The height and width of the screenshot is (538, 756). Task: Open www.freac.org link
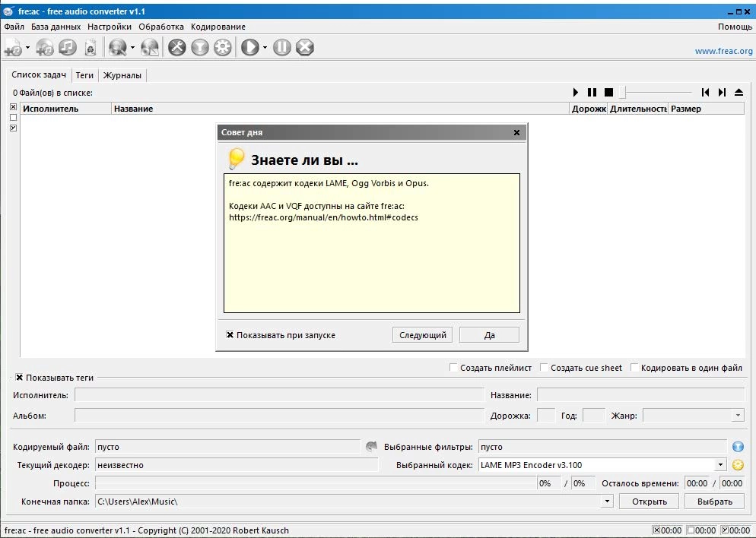pos(723,51)
